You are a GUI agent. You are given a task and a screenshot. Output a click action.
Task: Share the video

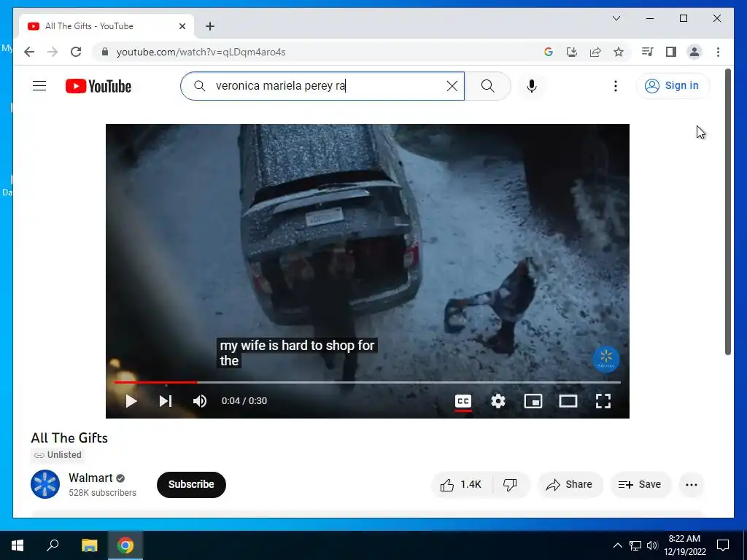point(570,485)
